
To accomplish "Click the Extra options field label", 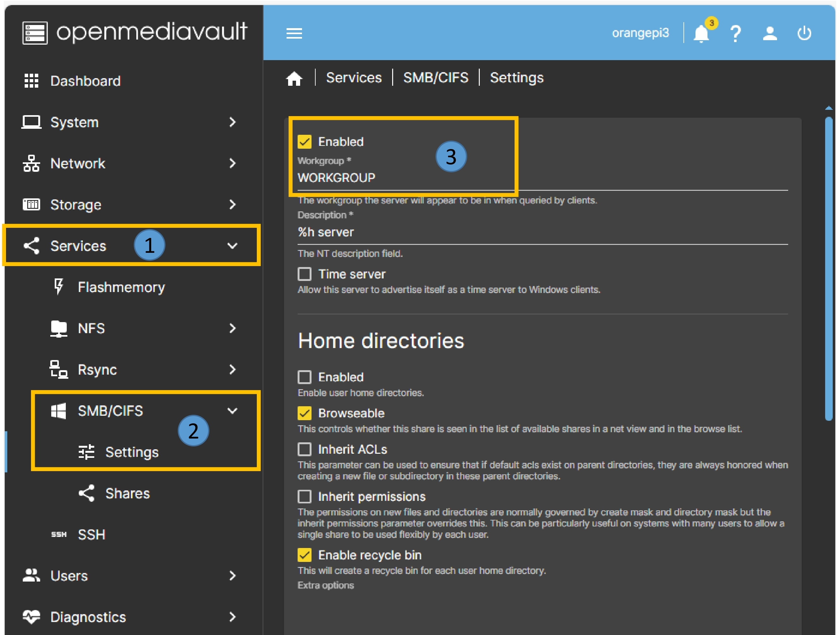I will point(325,585).
